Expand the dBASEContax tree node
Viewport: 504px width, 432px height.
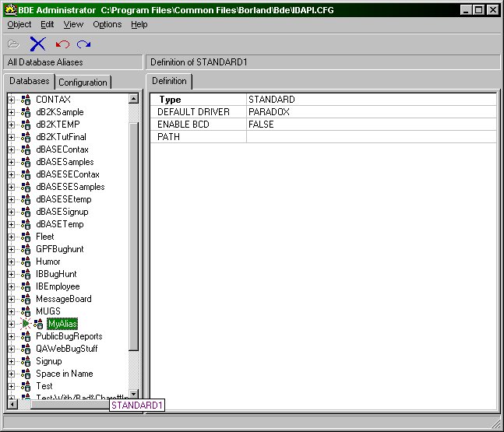(x=11, y=149)
